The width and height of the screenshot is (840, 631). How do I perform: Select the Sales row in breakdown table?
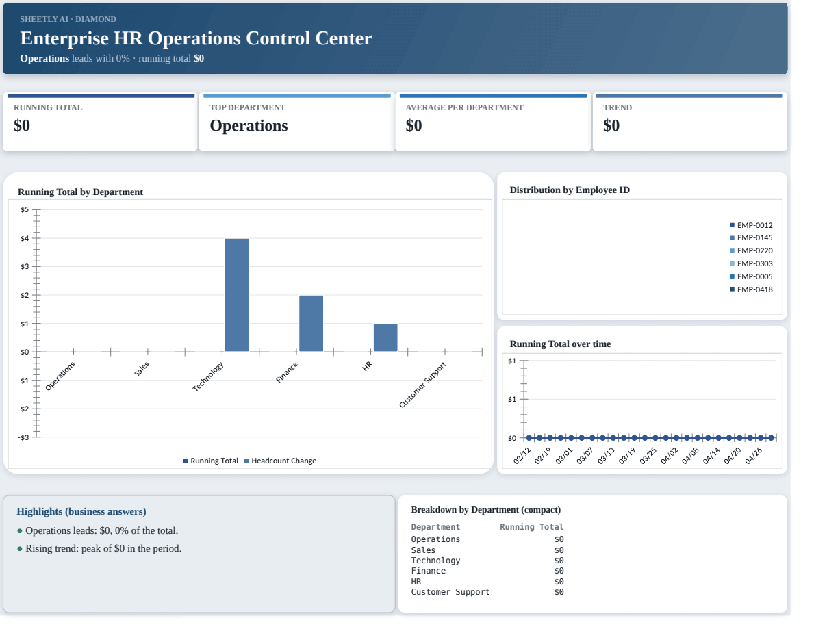click(487, 550)
